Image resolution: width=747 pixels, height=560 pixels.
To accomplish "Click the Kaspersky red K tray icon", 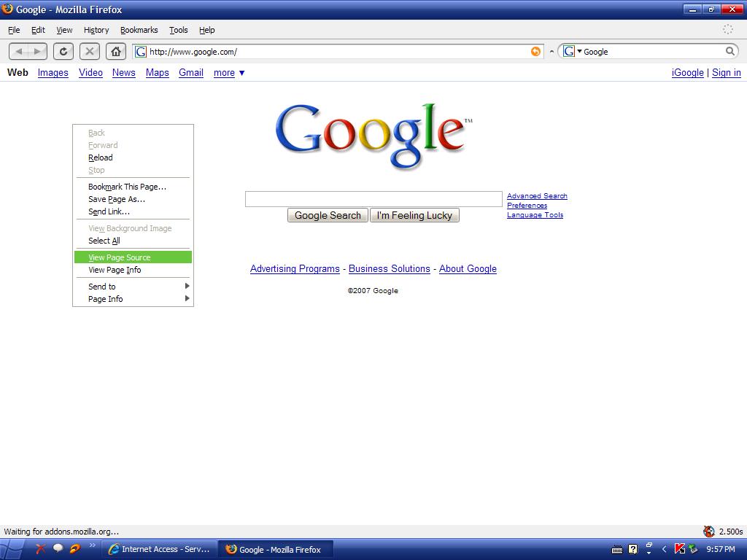I will coord(679,549).
